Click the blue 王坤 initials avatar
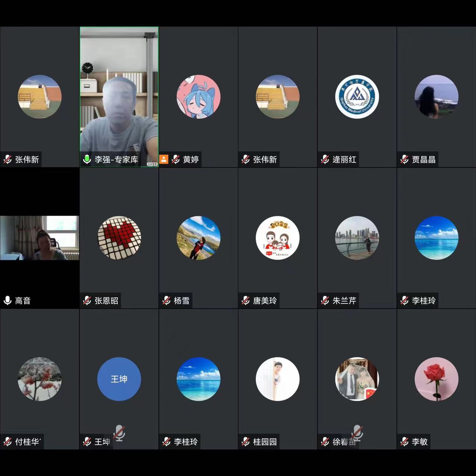This screenshot has height=476, width=476. pyautogui.click(x=119, y=379)
